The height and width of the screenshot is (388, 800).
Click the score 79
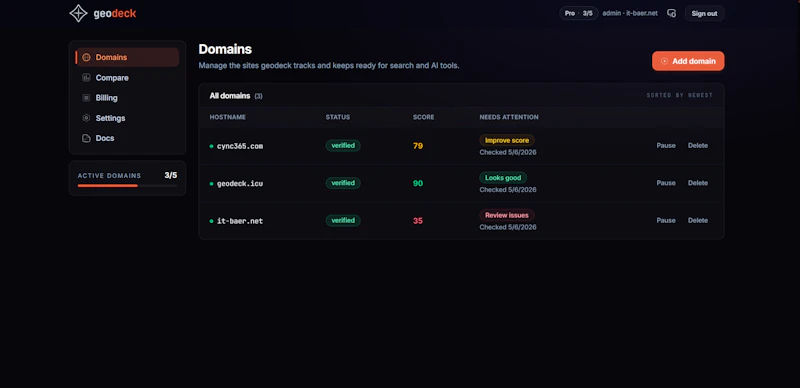pos(418,146)
